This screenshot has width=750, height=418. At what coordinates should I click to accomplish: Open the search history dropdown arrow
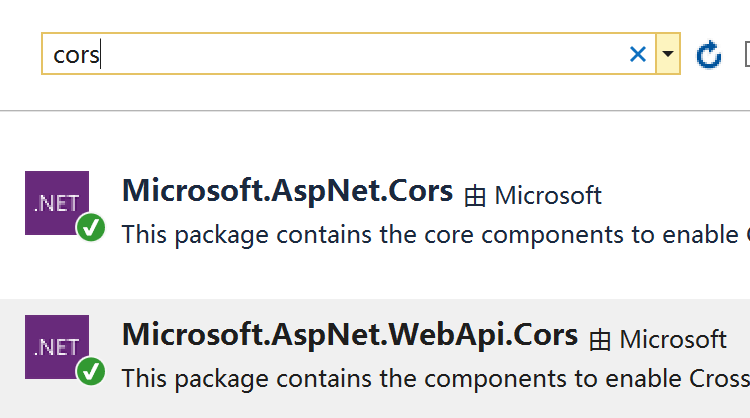[668, 54]
